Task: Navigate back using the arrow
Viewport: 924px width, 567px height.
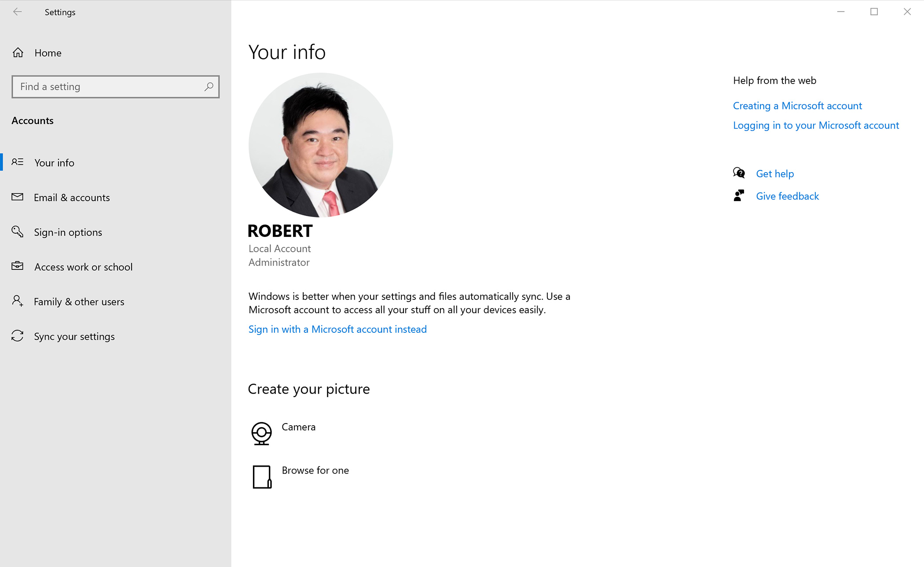Action: [18, 12]
